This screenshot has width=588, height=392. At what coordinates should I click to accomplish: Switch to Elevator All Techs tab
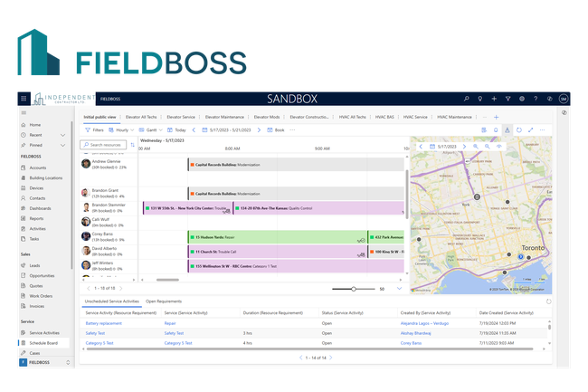pos(141,117)
